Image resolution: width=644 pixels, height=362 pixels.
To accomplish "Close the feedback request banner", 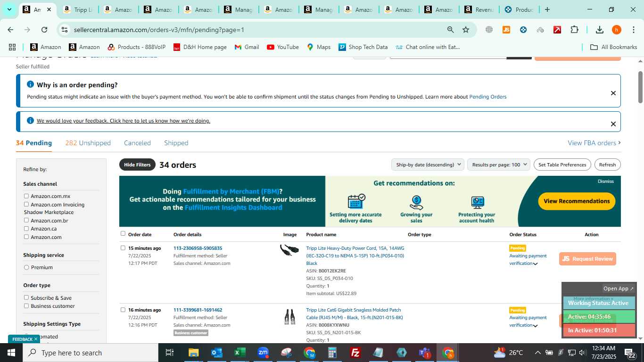I will tap(613, 124).
